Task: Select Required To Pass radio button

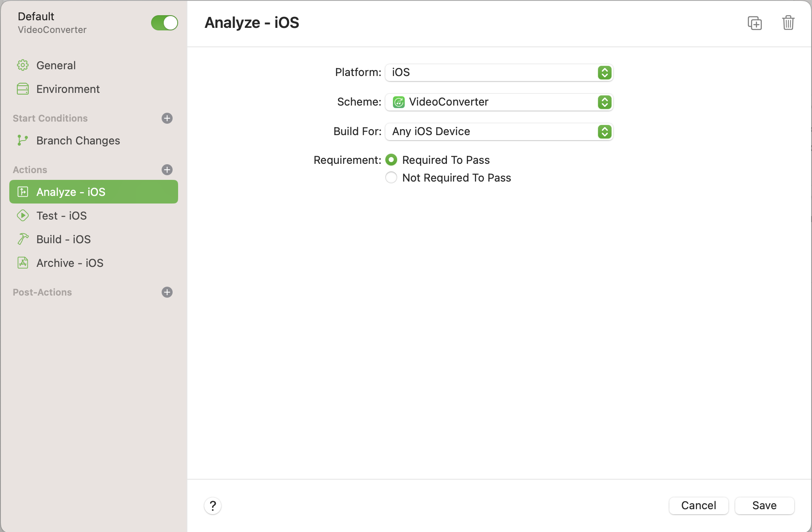Action: [391, 160]
